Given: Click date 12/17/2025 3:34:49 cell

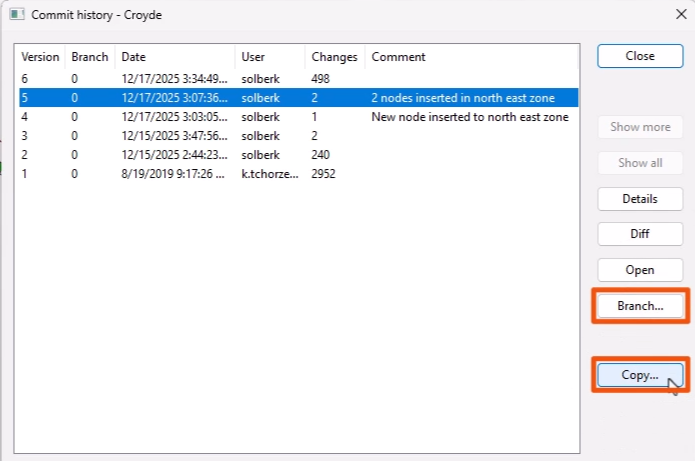Looking at the screenshot, I should click(175, 79).
